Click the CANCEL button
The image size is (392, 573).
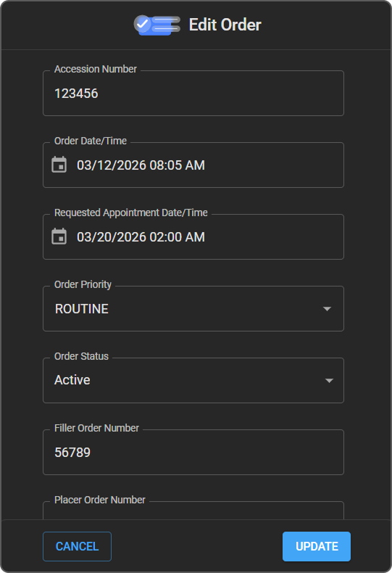click(x=77, y=546)
